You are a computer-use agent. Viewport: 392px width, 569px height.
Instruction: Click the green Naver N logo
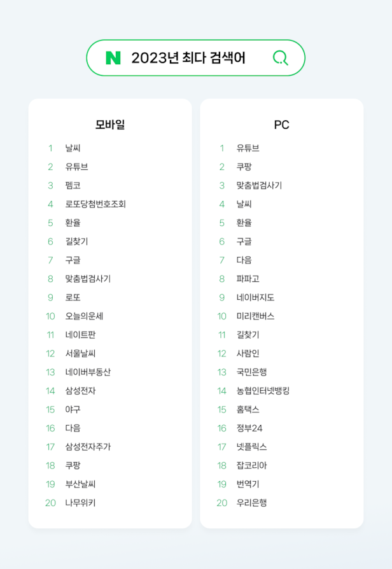point(113,58)
